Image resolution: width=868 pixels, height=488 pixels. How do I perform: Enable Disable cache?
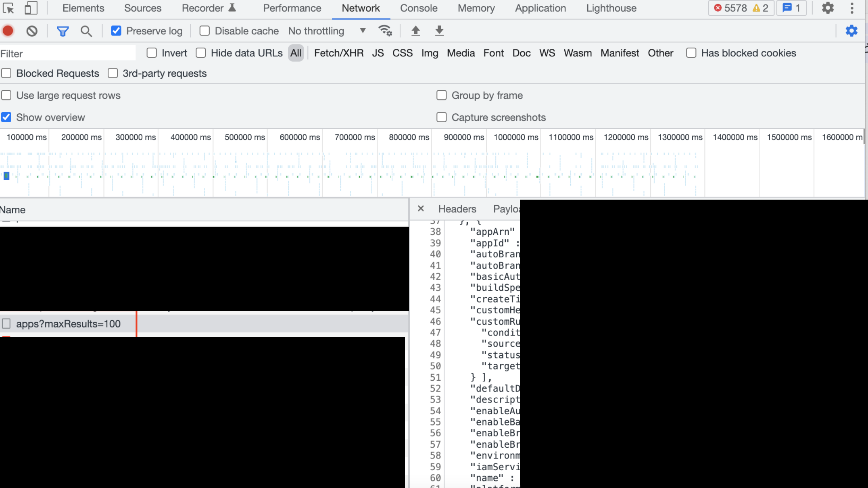[204, 31]
